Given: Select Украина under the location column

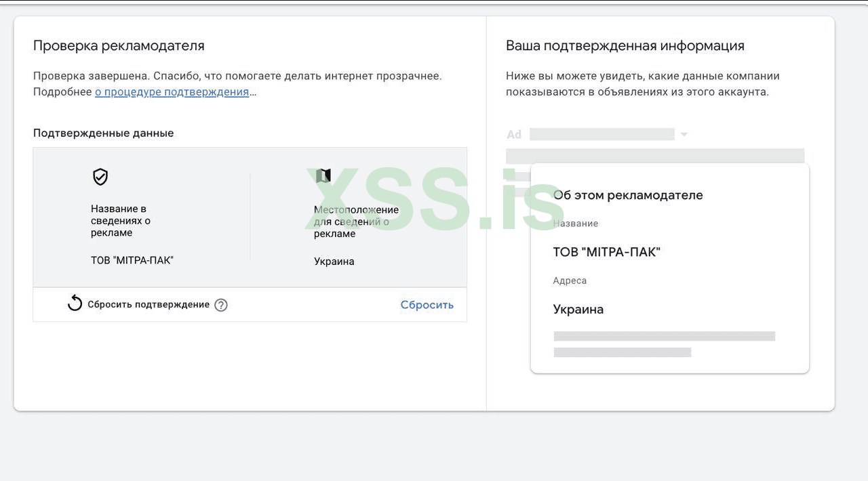Looking at the screenshot, I should tap(334, 262).
